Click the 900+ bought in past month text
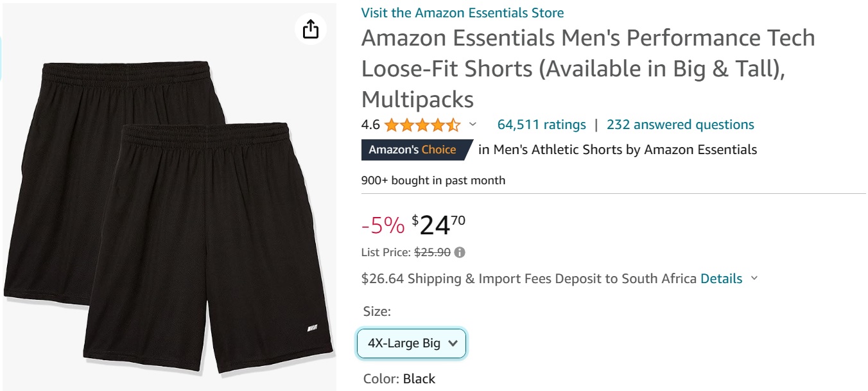This screenshot has height=391, width=868. (433, 180)
